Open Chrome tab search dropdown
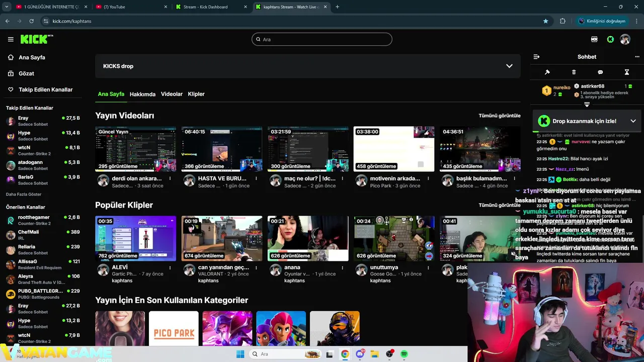Image resolution: width=644 pixels, height=362 pixels. (x=6, y=7)
